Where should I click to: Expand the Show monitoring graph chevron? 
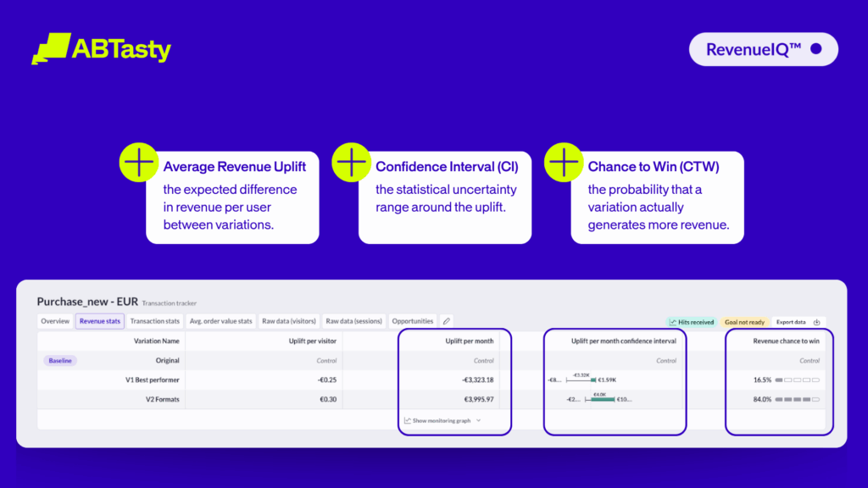coord(478,420)
